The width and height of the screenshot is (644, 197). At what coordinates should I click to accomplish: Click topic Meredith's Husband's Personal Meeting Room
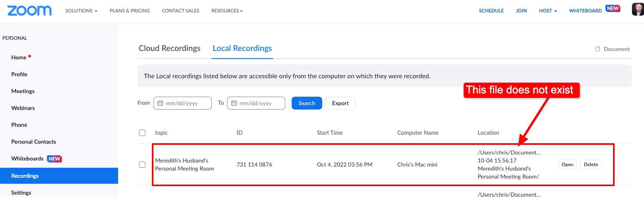pos(184,165)
